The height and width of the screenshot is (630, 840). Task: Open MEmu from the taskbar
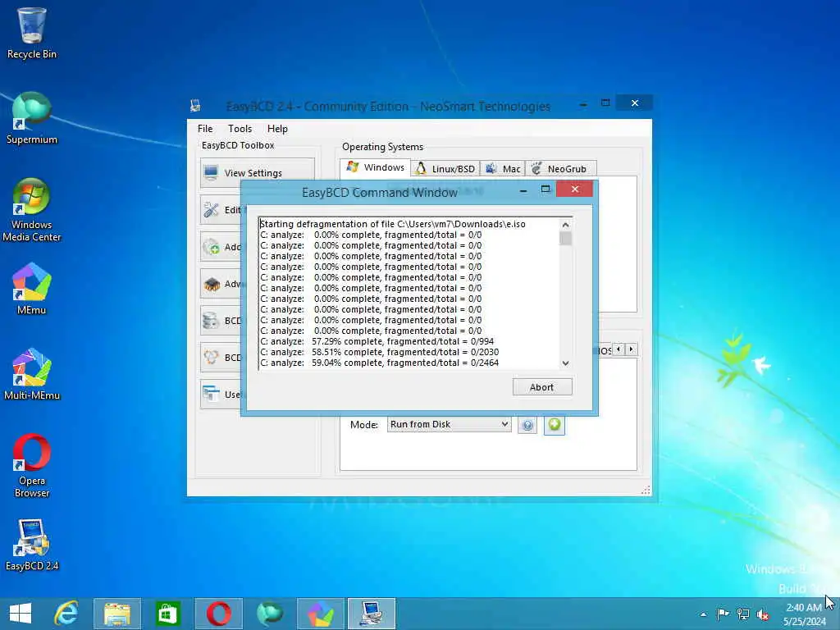(x=321, y=614)
